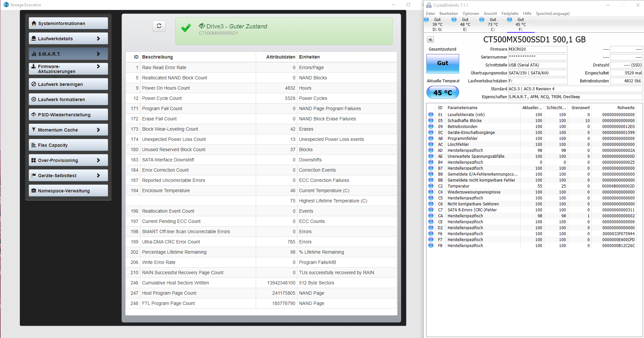Screen dimensions: 644x338
Task: Click the blue status dot for attribute C2 Temperatur
Action: (x=431, y=186)
